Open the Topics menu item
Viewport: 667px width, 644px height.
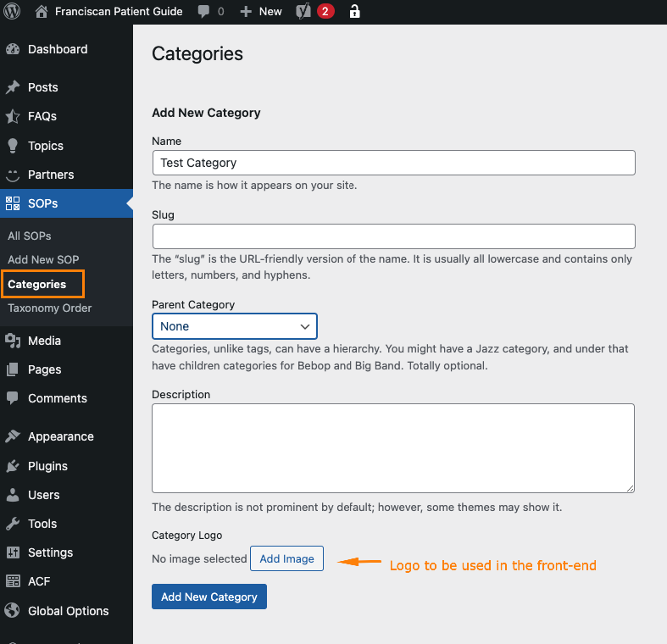pyautogui.click(x=46, y=146)
